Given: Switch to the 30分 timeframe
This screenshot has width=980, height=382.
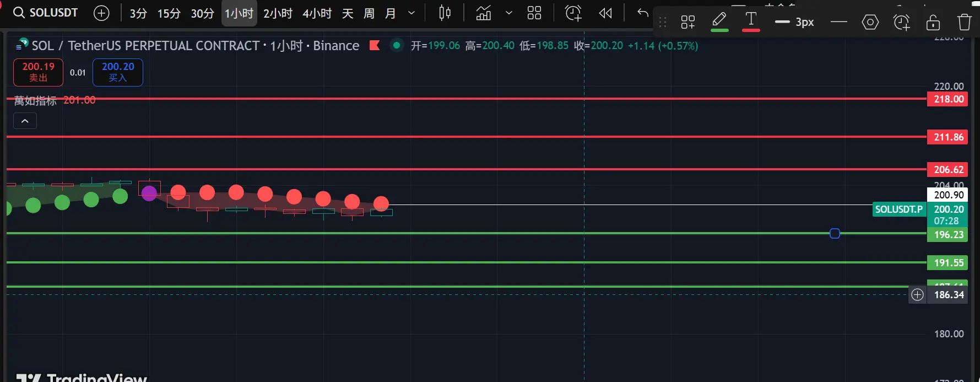Looking at the screenshot, I should pyautogui.click(x=202, y=13).
